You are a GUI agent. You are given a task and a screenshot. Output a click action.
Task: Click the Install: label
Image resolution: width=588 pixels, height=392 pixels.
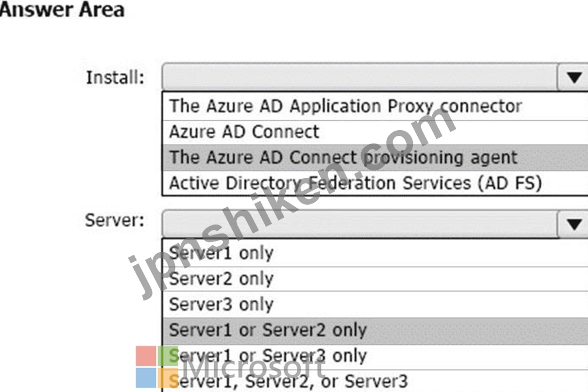(115, 78)
